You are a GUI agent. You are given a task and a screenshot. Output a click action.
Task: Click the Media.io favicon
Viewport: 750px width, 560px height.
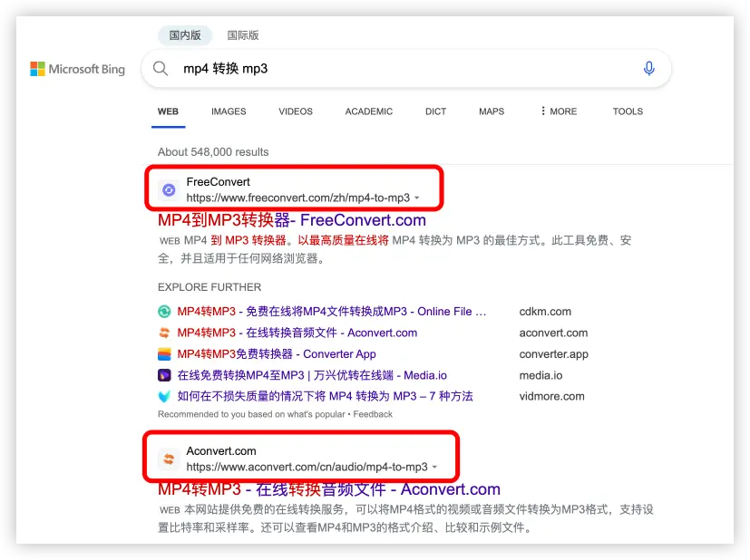coord(164,375)
